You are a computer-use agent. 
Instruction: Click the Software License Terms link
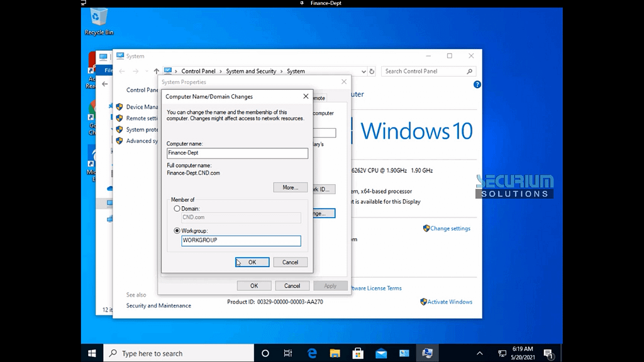click(x=376, y=288)
